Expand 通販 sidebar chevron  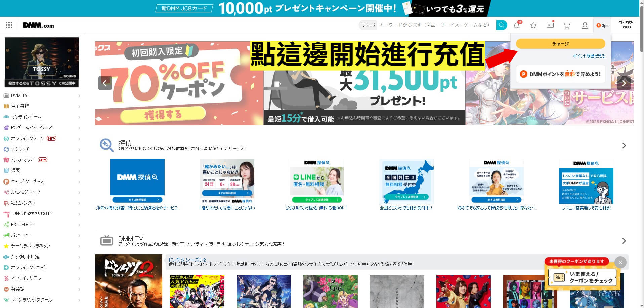click(x=79, y=171)
